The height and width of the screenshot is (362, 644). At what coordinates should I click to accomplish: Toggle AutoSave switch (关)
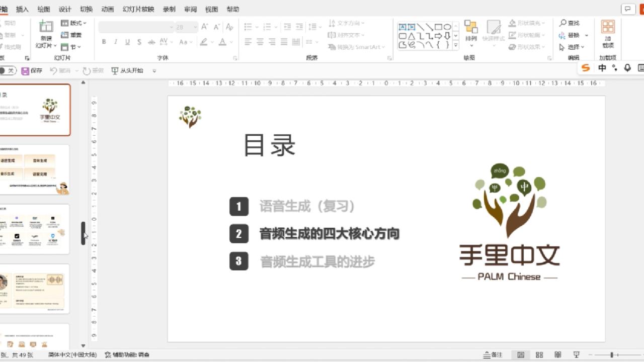(8, 71)
